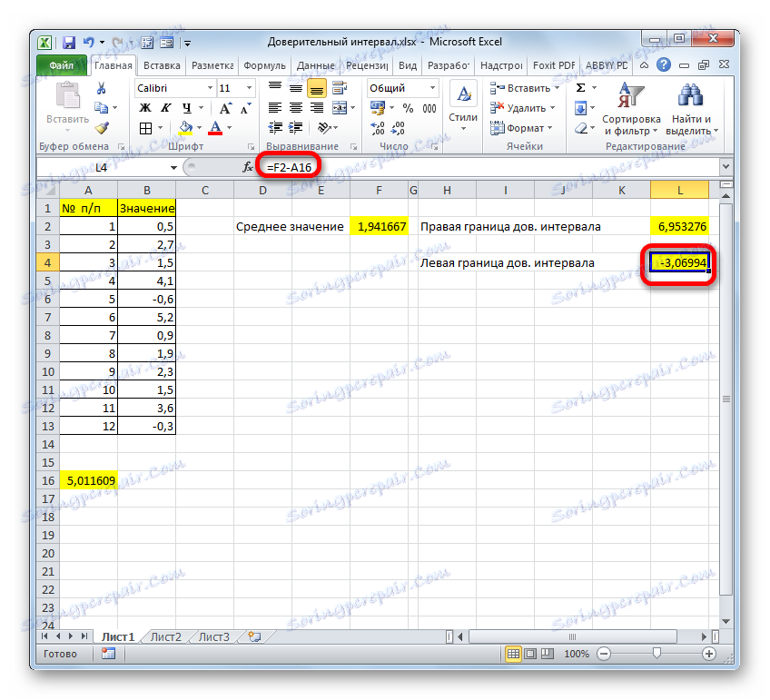This screenshot has height=700, width=770.
Task: Click Increase Indent icon
Action: (x=296, y=128)
